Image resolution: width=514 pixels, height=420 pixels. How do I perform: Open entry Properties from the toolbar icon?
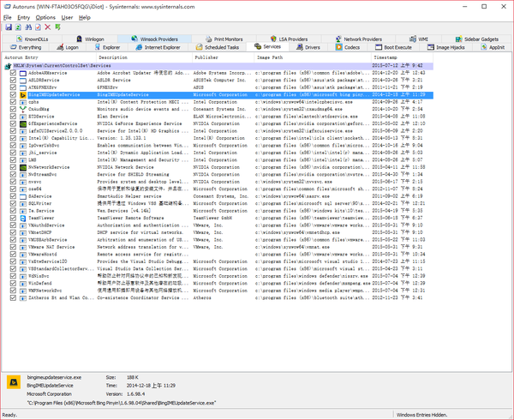tap(38, 27)
